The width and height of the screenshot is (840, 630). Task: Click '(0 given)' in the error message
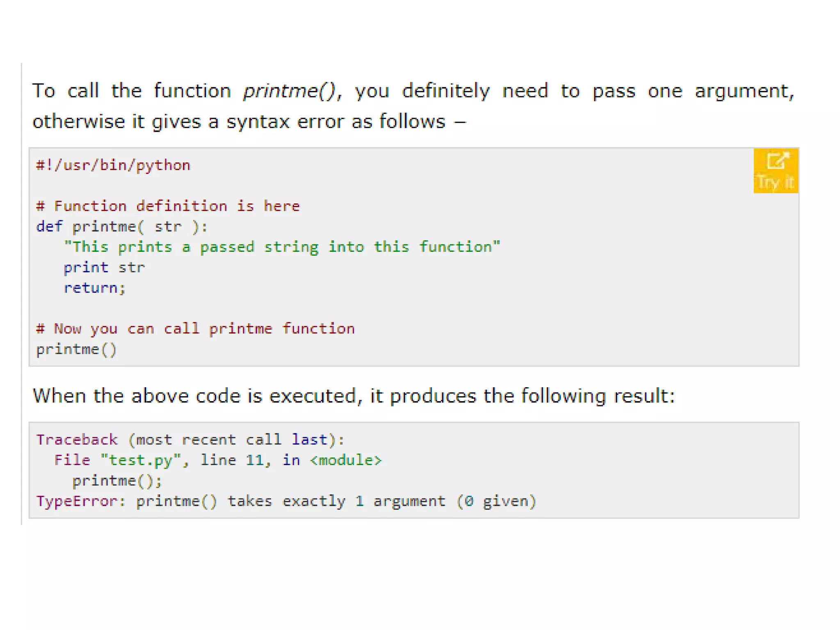[x=496, y=501]
